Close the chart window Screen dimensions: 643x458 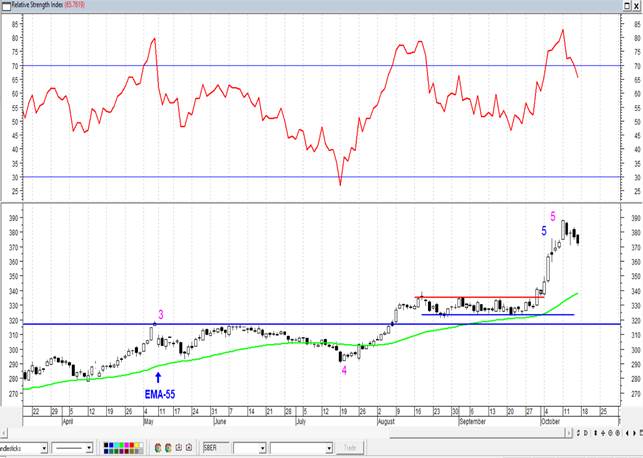[x=638, y=6]
